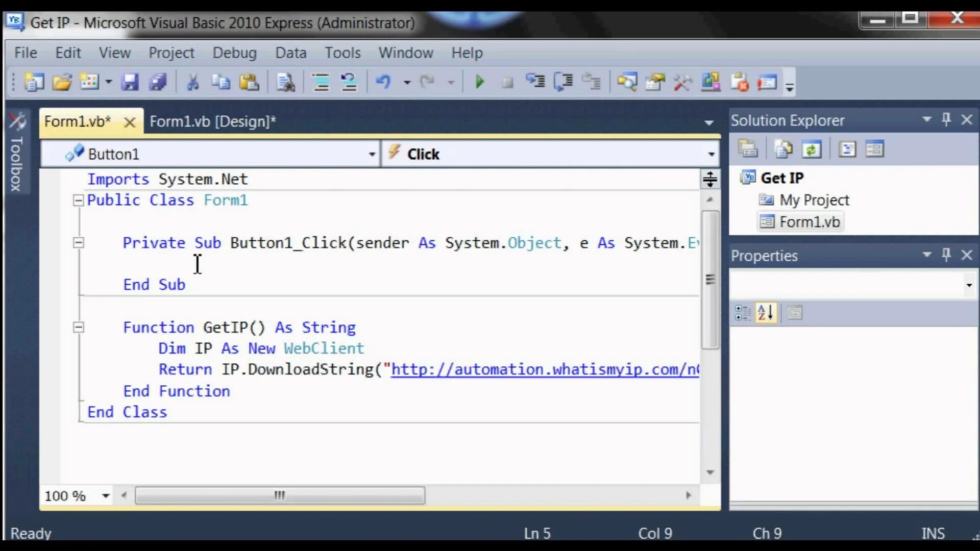Screen dimensions: 980x551
Task: Click the Cut scissors icon
Action: coord(192,82)
